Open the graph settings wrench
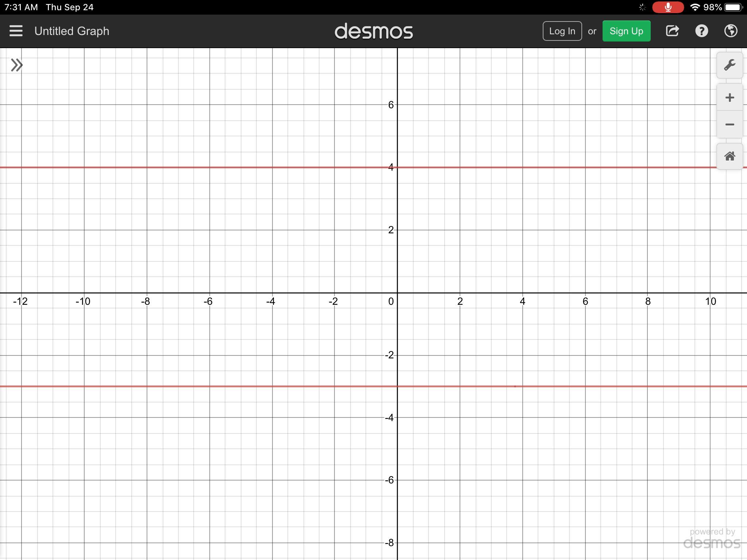 pyautogui.click(x=729, y=65)
